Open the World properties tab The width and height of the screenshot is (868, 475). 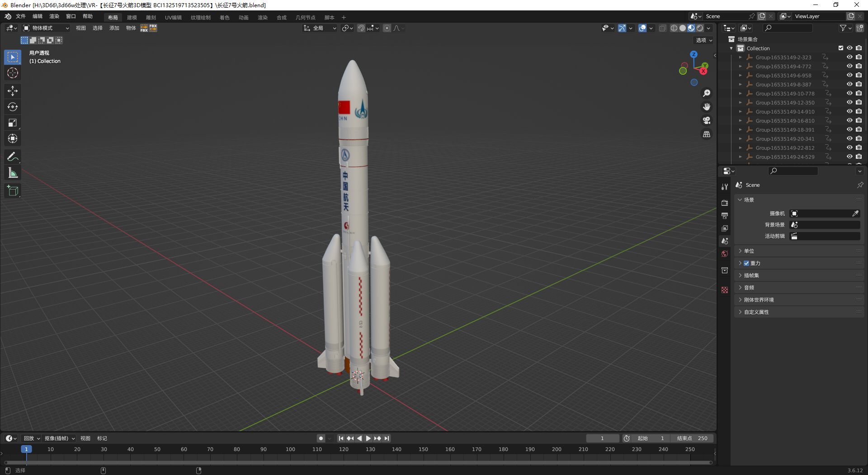pos(725,254)
